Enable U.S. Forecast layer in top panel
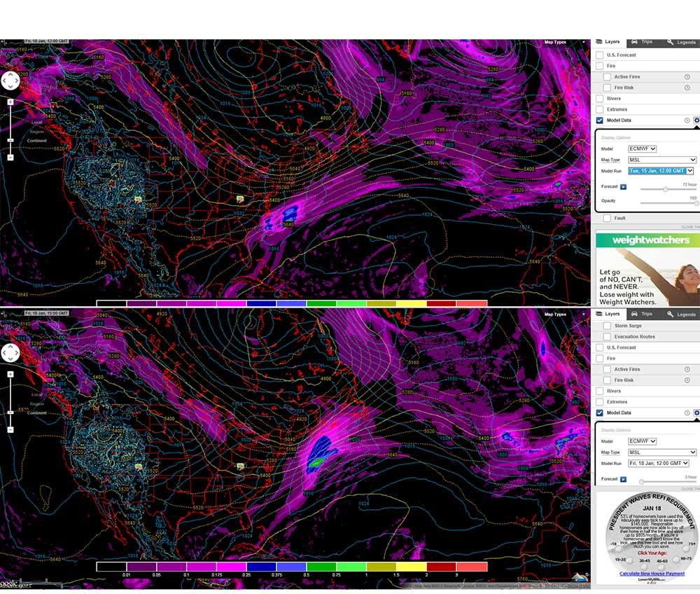This screenshot has width=700, height=594. (600, 55)
